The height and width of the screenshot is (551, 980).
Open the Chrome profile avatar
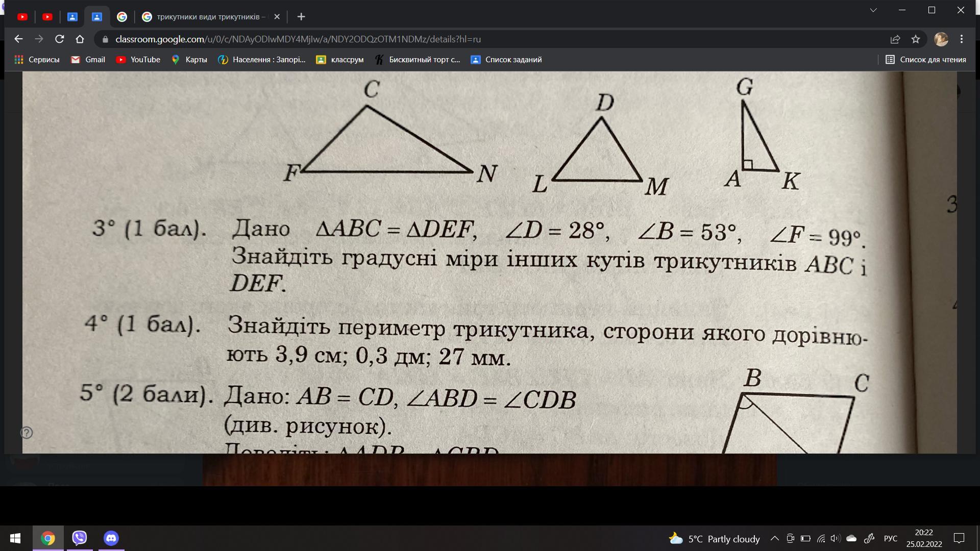(x=941, y=39)
